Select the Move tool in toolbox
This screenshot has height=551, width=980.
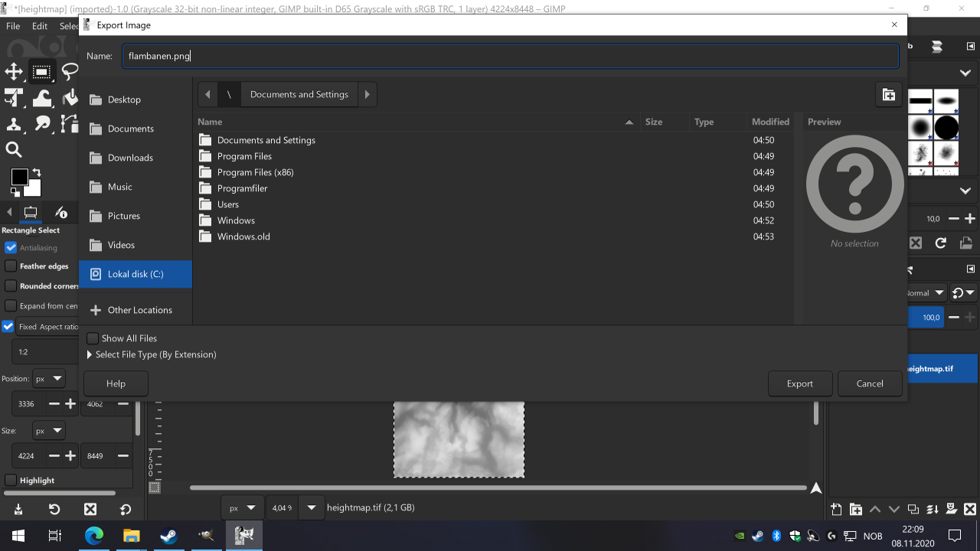[14, 72]
